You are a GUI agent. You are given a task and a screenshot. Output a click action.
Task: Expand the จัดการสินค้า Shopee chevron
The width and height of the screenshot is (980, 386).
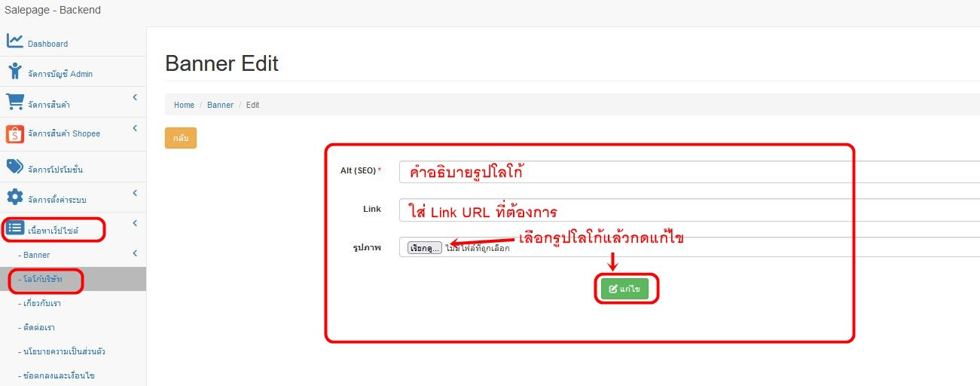[x=135, y=128]
